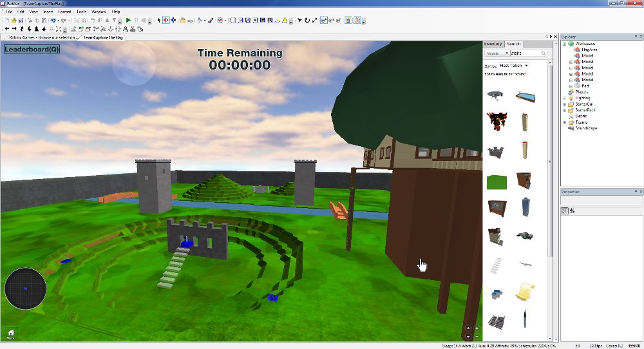Sort Properties alphabetically with the A-Z icon
Image resolution: width=644 pixels, height=349 pixels.
tap(572, 211)
